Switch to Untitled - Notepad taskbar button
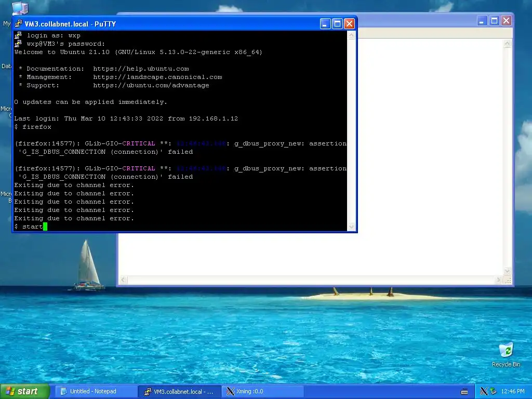Viewport: 532px width, 399px height. point(96,392)
